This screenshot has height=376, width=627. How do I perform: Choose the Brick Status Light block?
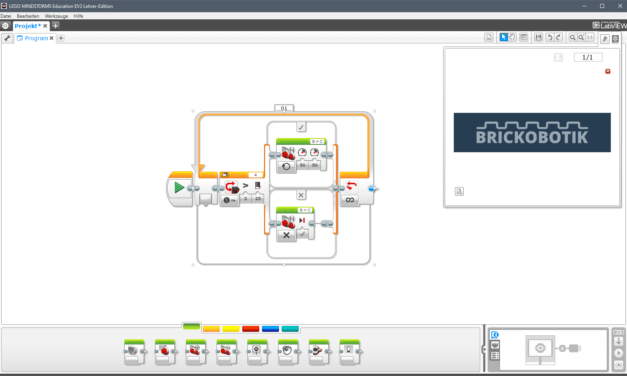coord(349,352)
